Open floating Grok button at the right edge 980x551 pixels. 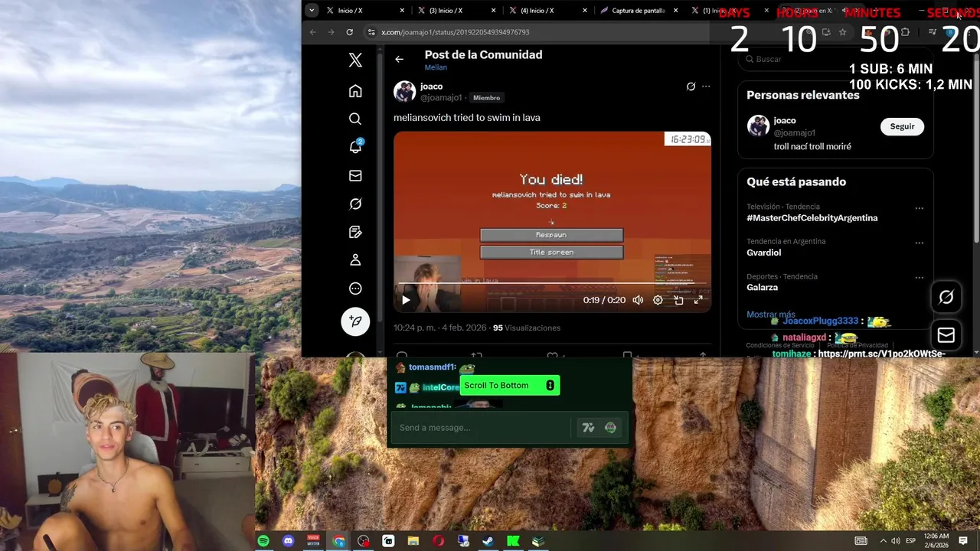[x=946, y=297]
